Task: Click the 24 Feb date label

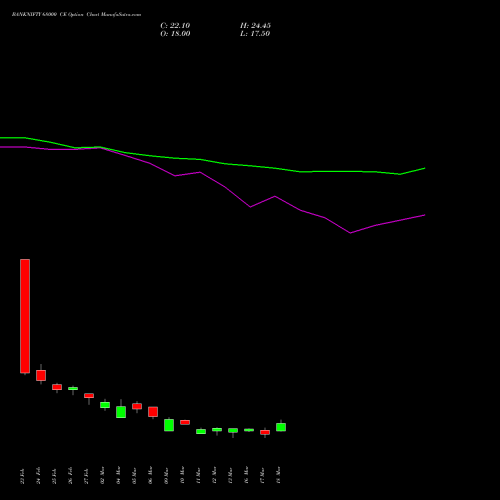Action: [x=38, y=476]
